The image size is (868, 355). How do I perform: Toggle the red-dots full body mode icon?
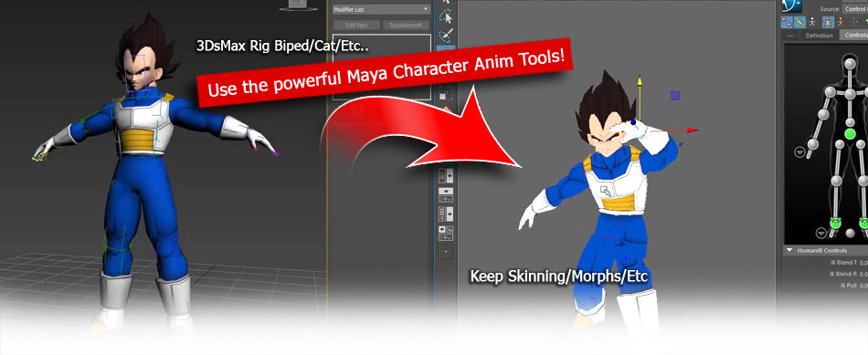click(787, 22)
